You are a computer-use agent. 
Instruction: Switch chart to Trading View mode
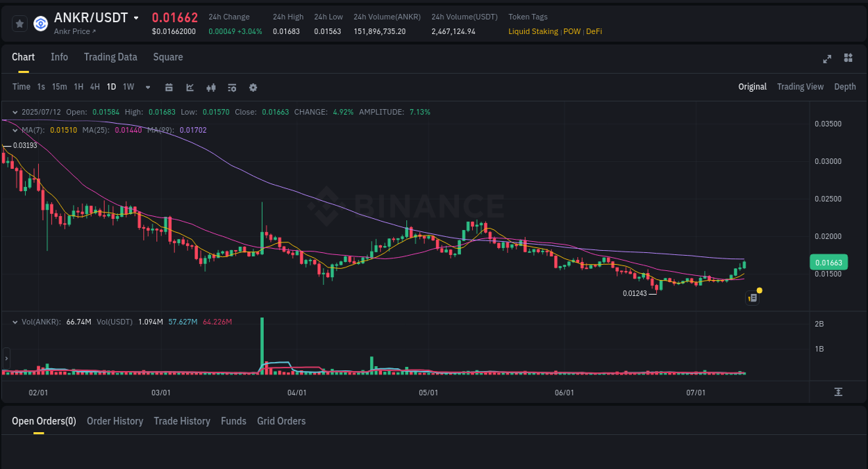pyautogui.click(x=800, y=87)
